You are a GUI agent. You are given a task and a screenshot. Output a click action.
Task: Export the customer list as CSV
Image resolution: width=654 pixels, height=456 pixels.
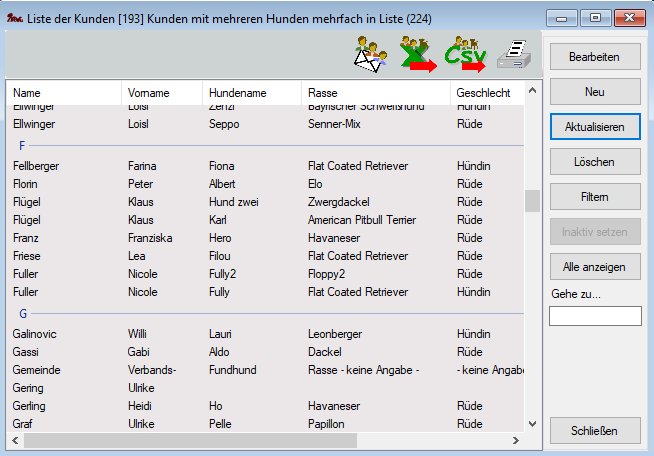point(465,55)
